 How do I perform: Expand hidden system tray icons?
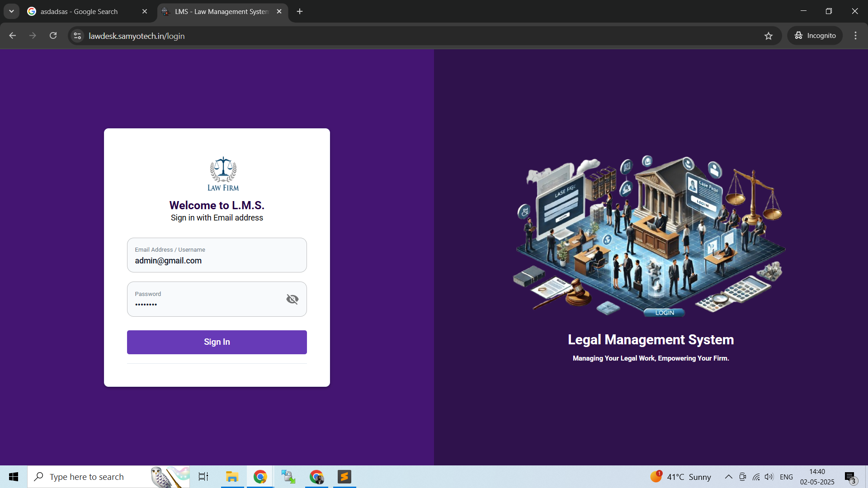click(728, 476)
